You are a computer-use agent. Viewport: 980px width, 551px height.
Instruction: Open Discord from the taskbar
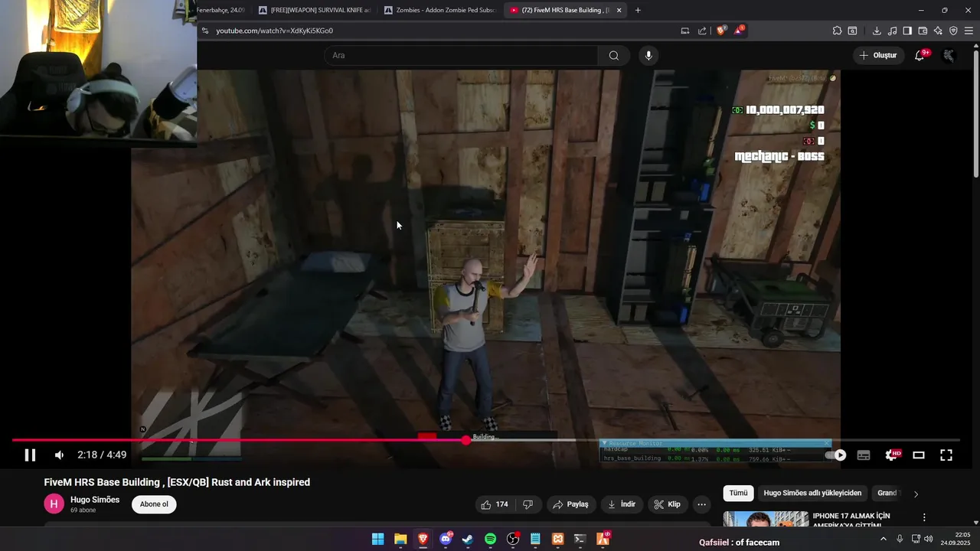point(446,540)
